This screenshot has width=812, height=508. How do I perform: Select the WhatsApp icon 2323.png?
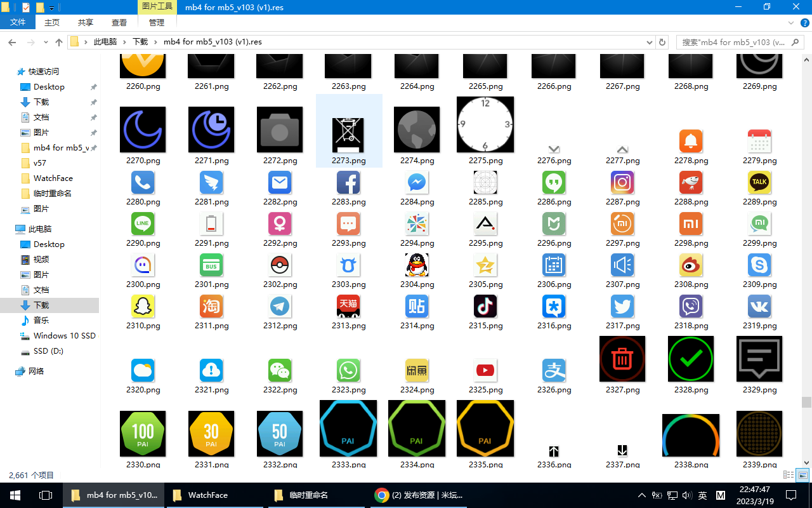348,370
